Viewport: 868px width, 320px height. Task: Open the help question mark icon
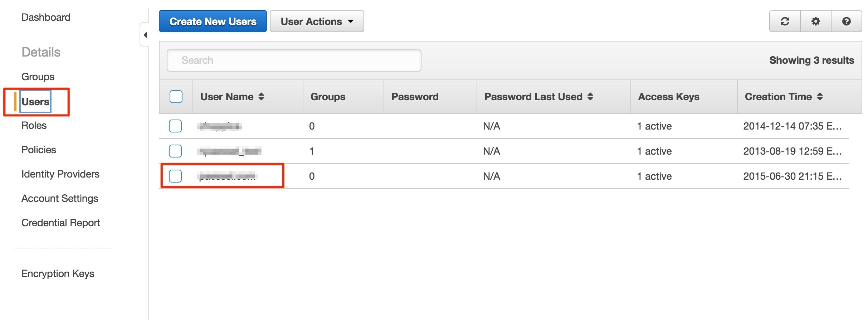click(846, 21)
